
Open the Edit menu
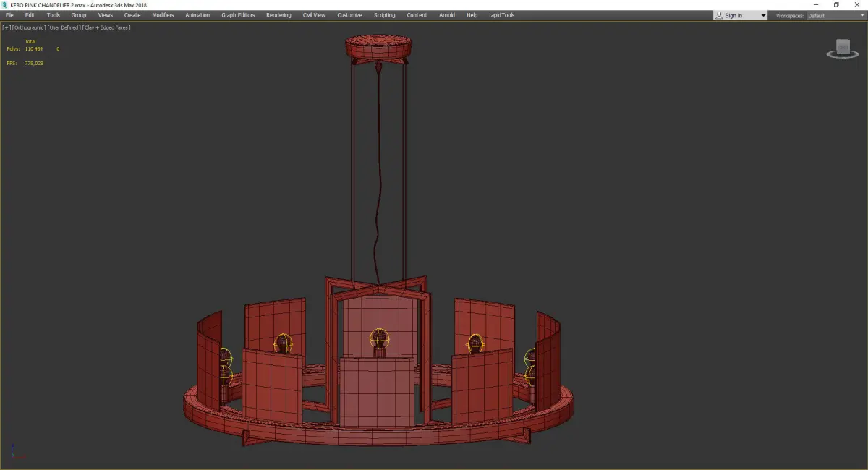[x=30, y=15]
